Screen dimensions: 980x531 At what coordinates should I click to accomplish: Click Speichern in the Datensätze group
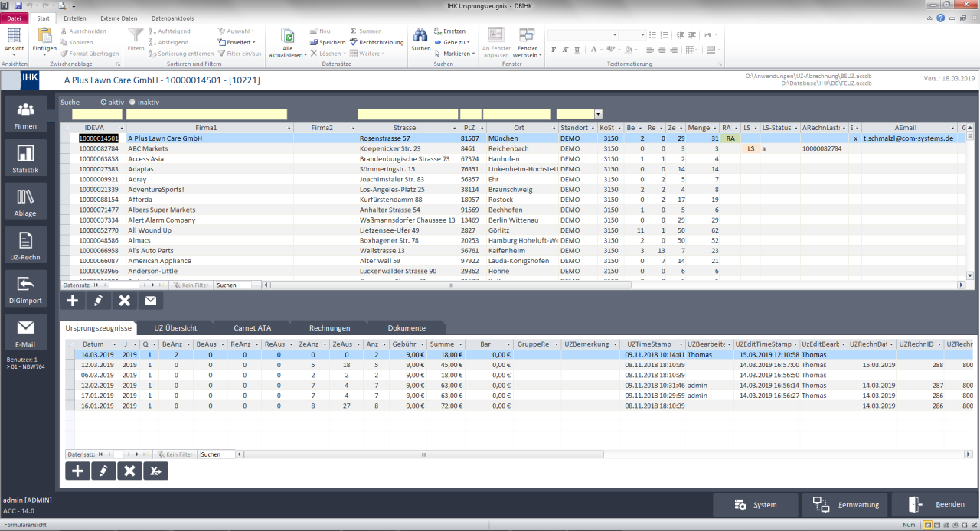[x=328, y=43]
